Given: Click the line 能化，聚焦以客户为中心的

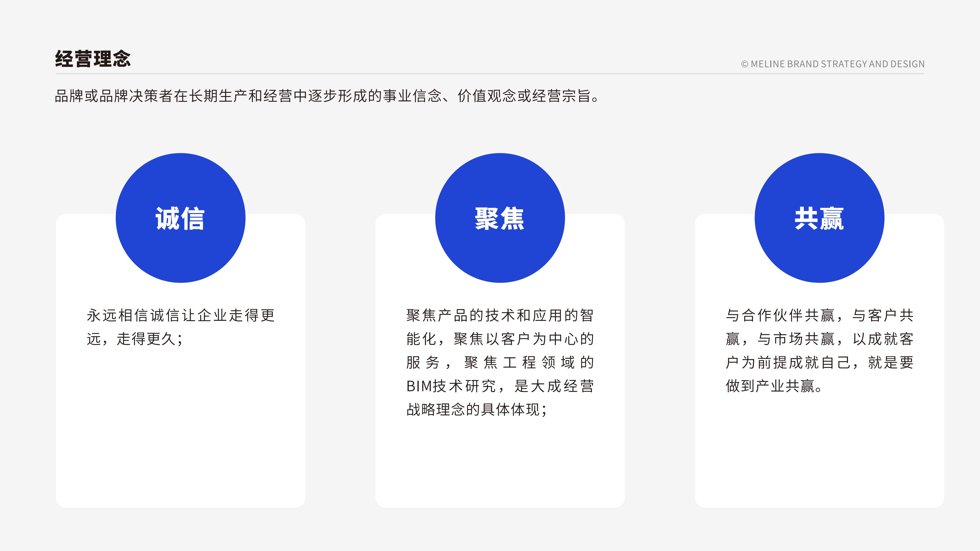Looking at the screenshot, I should tap(500, 339).
